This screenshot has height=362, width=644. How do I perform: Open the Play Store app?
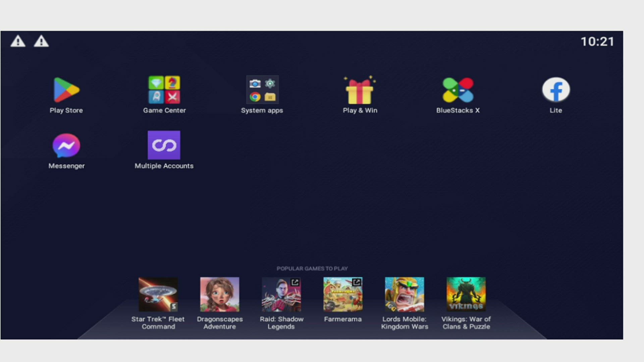[x=66, y=90]
